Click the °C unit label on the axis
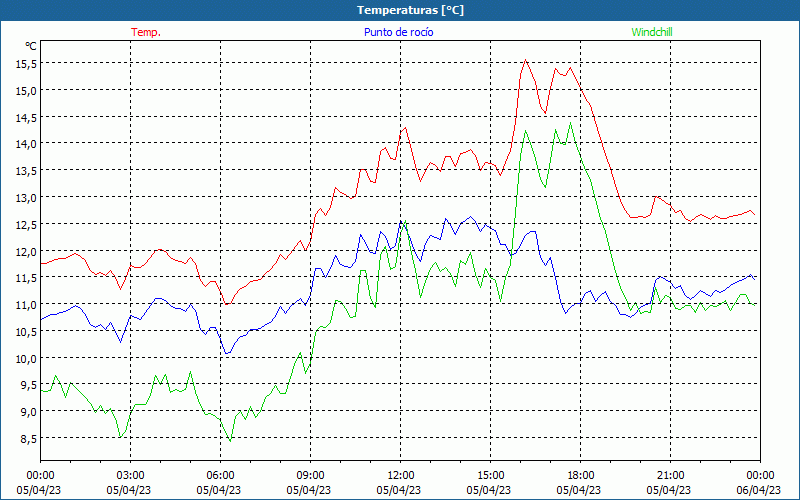800x500 pixels. pos(31,46)
